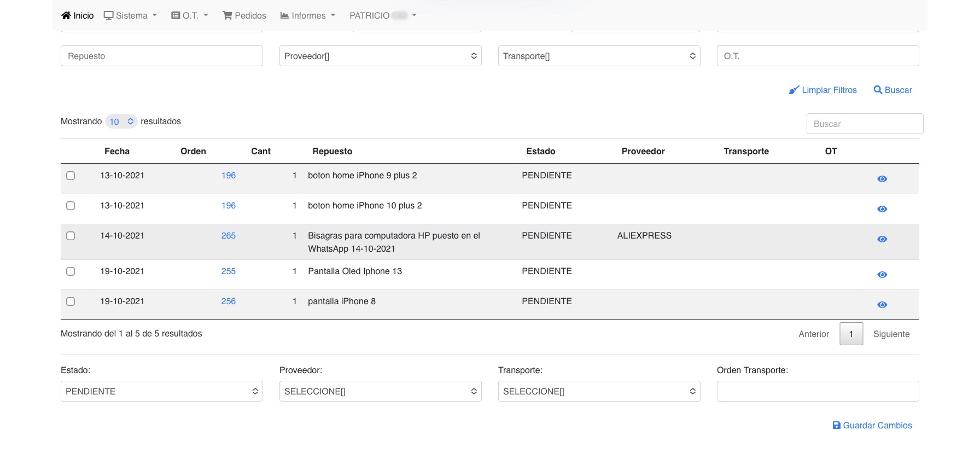Click the home icon beside Inicio
The image size is (980, 453).
pyautogui.click(x=66, y=15)
